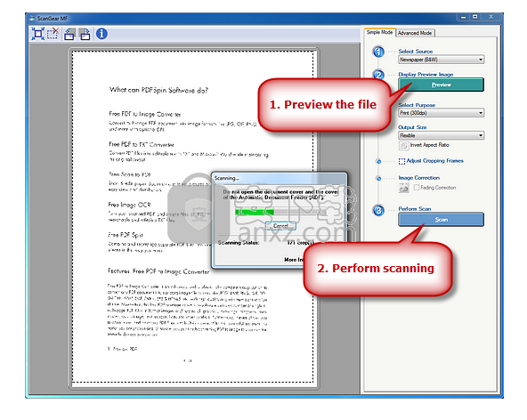Screen dimensions: 527x420
Task: Switch to the Advanced Mode tab
Action: pyautogui.click(x=415, y=33)
